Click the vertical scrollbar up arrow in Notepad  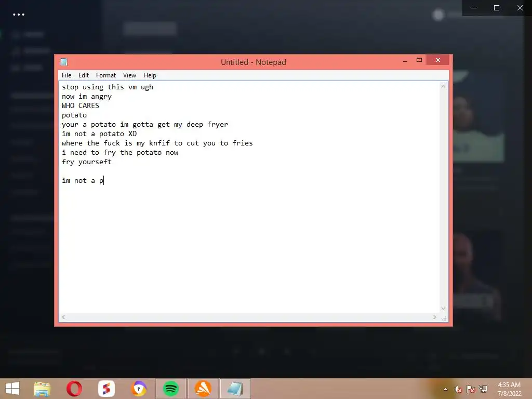pos(443,87)
